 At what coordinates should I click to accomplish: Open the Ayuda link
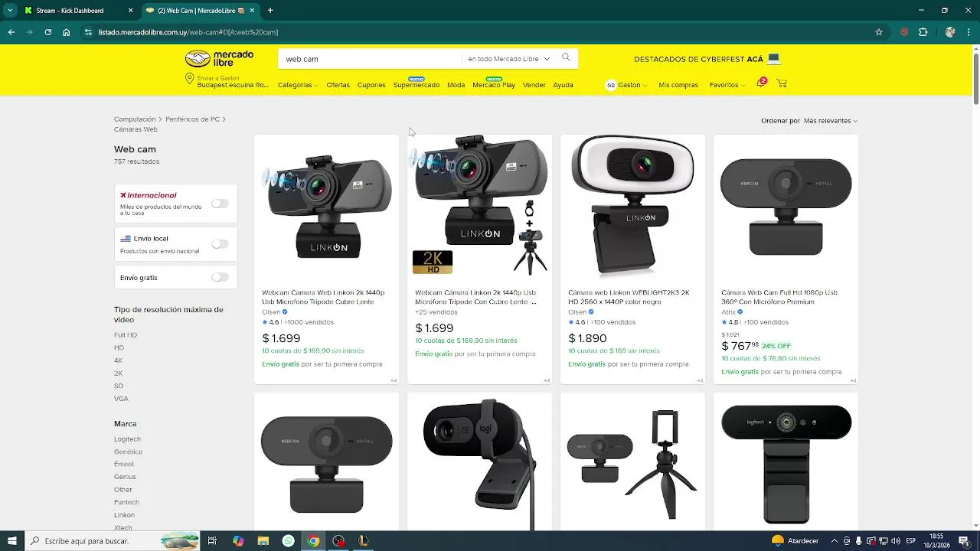[x=563, y=85]
